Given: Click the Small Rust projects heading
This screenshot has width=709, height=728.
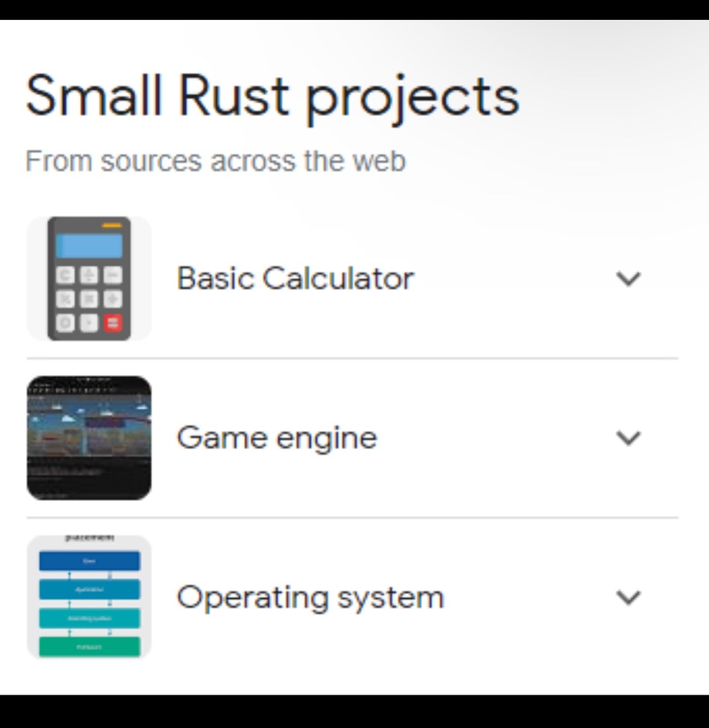Looking at the screenshot, I should [x=272, y=96].
